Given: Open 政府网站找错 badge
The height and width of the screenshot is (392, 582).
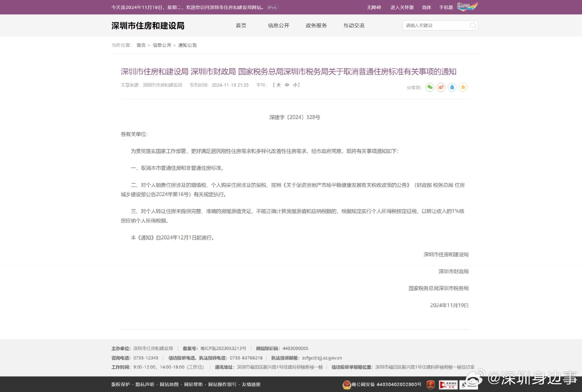Looking at the screenshot, I should tap(448, 385).
